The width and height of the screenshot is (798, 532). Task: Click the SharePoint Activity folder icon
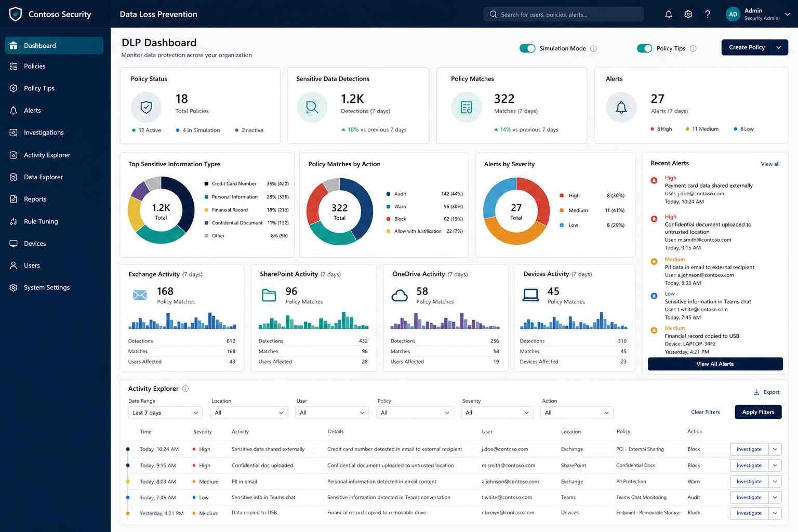(x=269, y=295)
